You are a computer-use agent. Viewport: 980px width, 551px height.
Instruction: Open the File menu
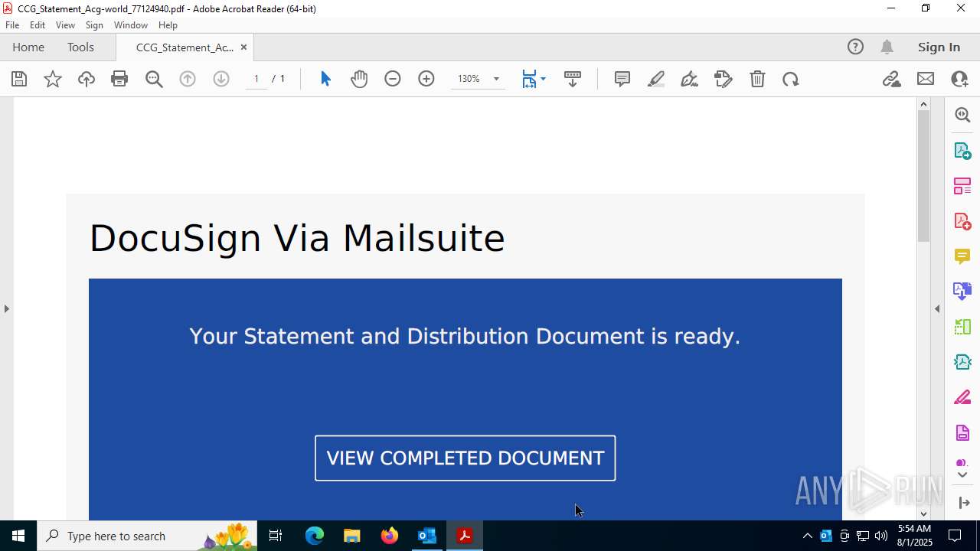[x=12, y=25]
